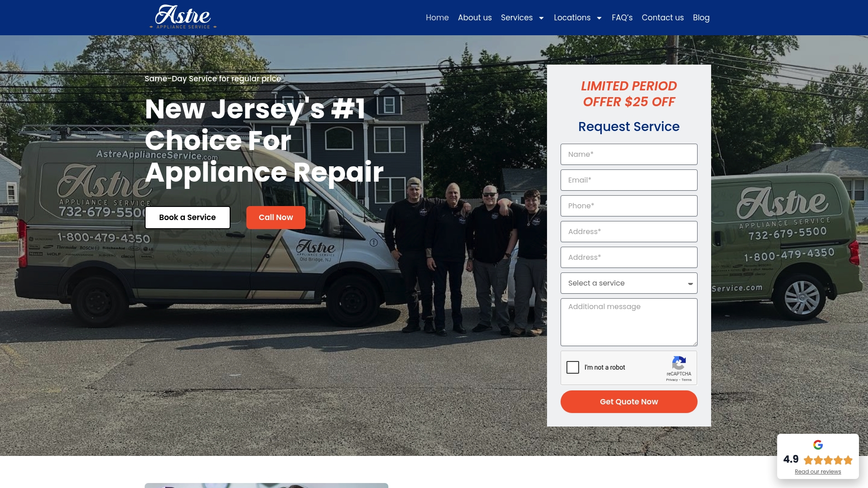Focus the Email input field

(629, 180)
